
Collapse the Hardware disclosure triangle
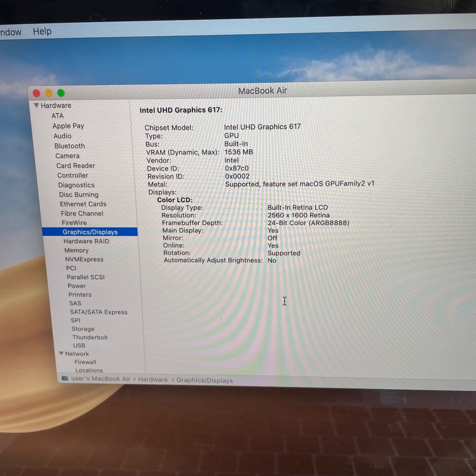click(36, 105)
